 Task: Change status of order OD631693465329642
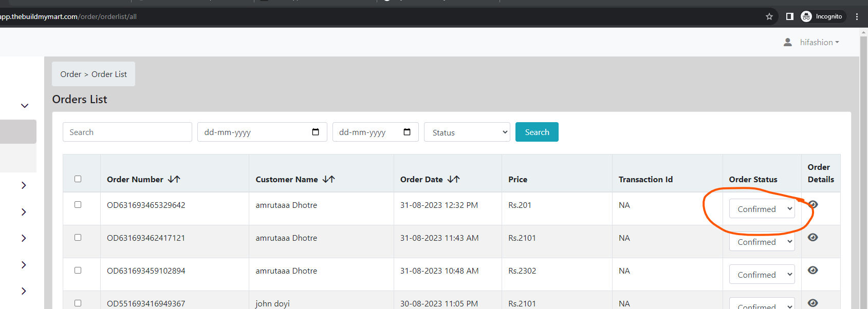(762, 208)
